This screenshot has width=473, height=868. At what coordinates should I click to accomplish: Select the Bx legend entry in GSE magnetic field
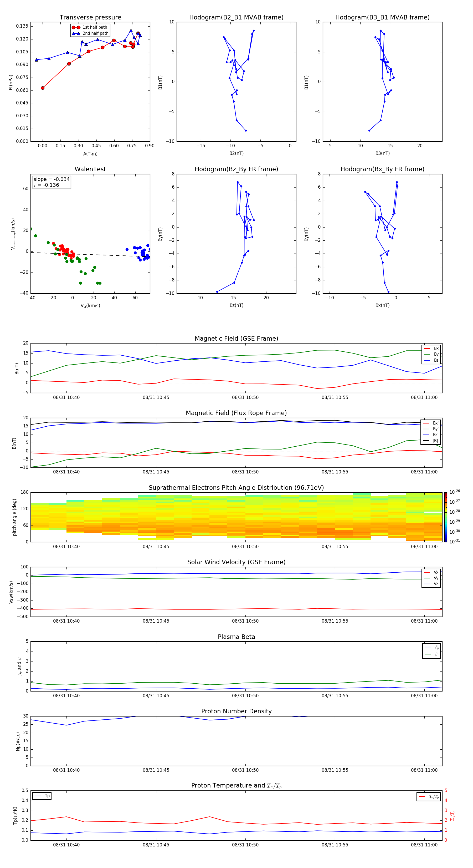click(x=431, y=349)
